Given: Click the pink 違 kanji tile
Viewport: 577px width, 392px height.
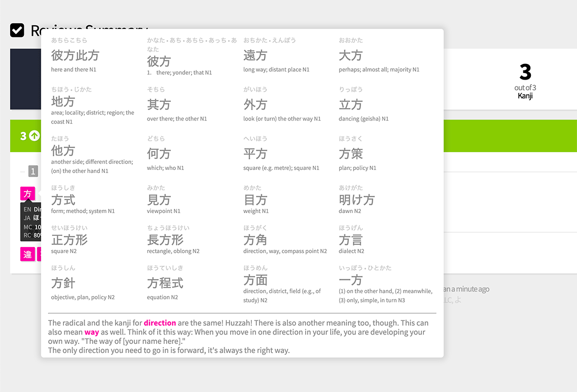Looking at the screenshot, I should [27, 254].
